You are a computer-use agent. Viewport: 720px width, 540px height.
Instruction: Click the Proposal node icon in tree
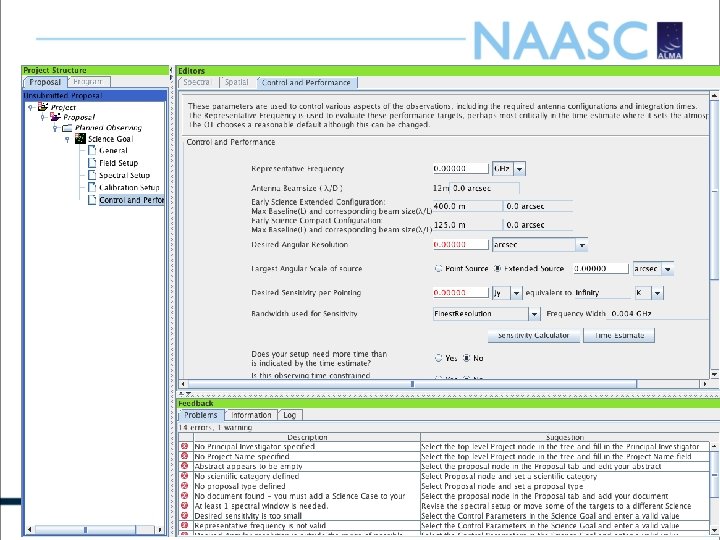coord(55,117)
